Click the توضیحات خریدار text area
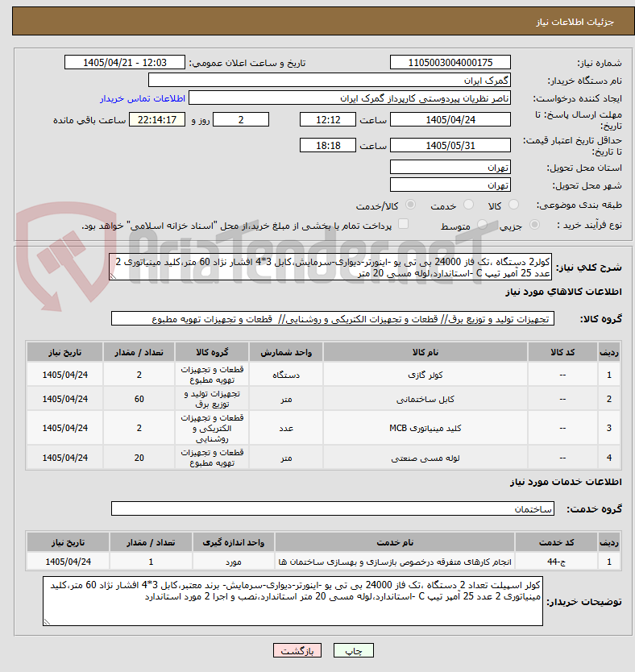The image size is (635, 672). [293, 601]
